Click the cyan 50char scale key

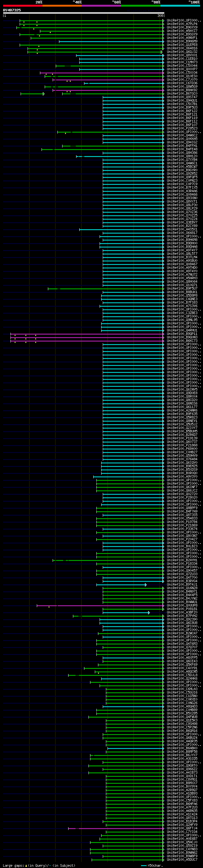(x=144, y=865)
